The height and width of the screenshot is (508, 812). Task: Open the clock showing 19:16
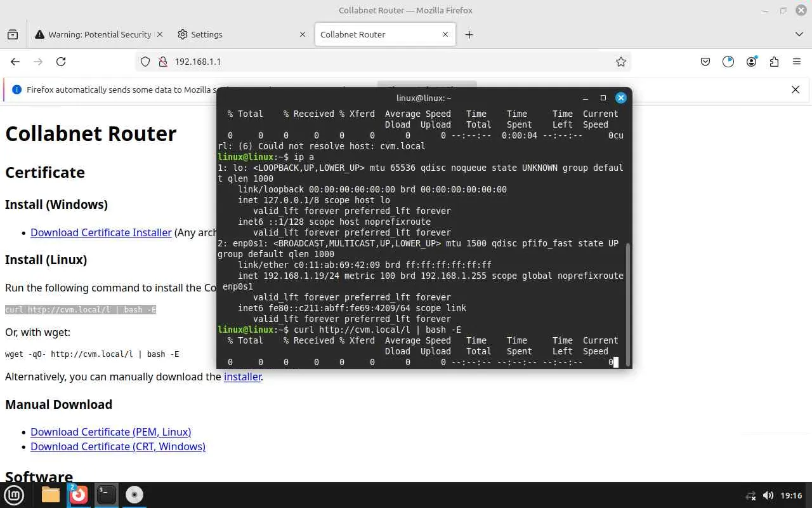pos(791,495)
